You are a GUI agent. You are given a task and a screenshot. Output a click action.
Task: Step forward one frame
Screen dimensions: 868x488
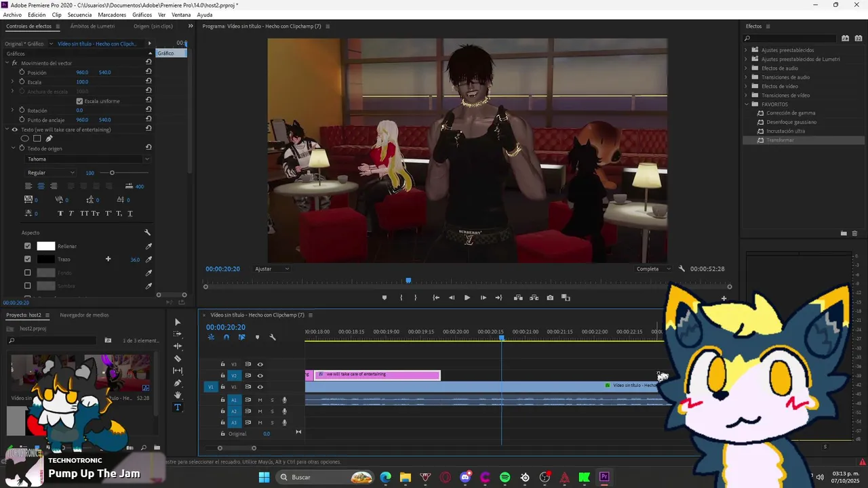(483, 298)
